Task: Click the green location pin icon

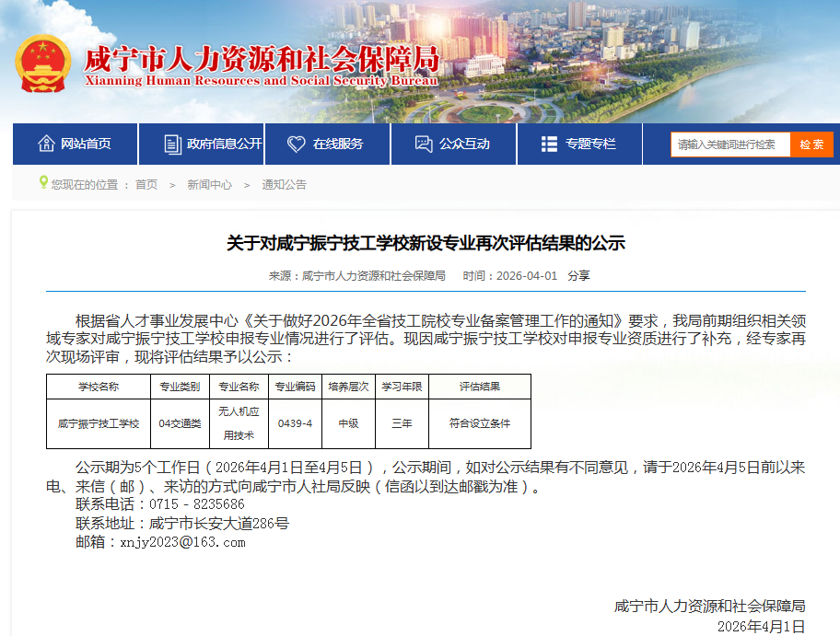Action: pyautogui.click(x=43, y=182)
